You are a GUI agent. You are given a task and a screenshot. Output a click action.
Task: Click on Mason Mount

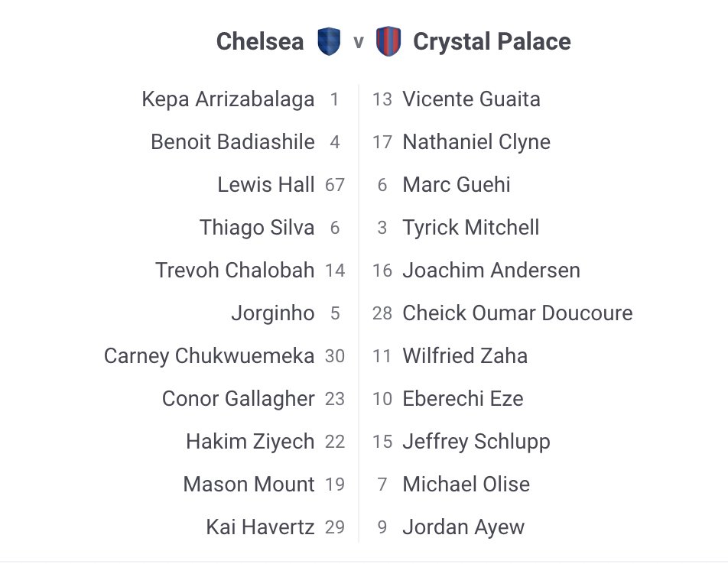pyautogui.click(x=249, y=485)
